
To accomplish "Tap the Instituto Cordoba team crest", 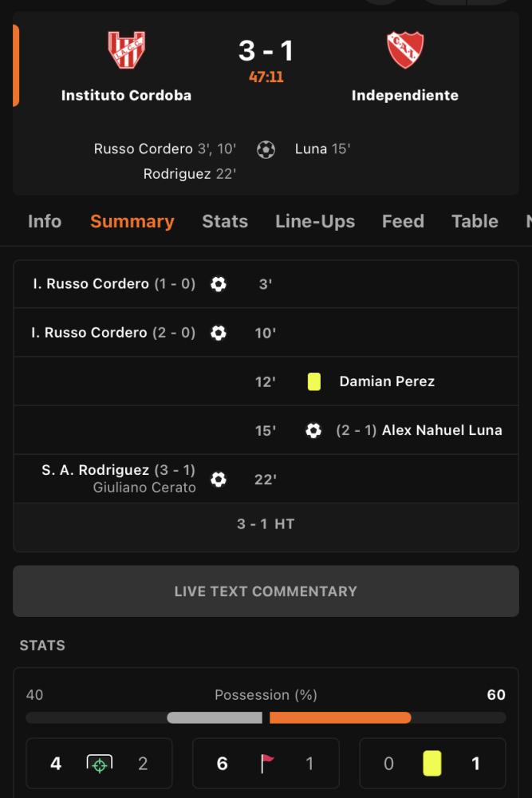I will (127, 49).
